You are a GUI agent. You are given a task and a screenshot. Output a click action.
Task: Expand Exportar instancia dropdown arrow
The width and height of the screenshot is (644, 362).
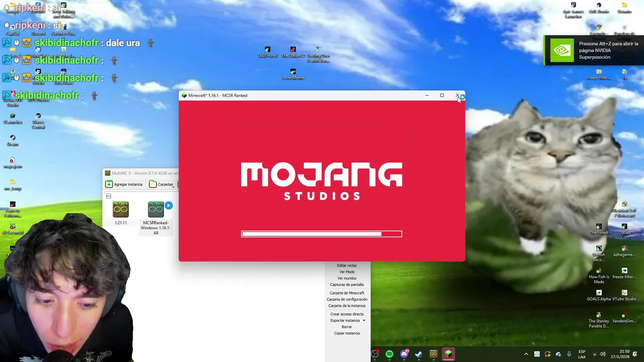(x=364, y=321)
